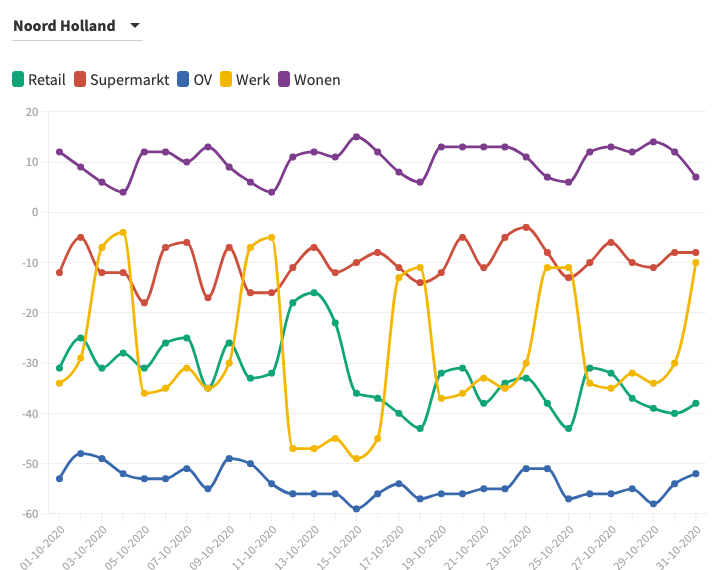725x570 pixels.
Task: Click the dropdown arrow beside Noord Holland
Action: (x=135, y=26)
